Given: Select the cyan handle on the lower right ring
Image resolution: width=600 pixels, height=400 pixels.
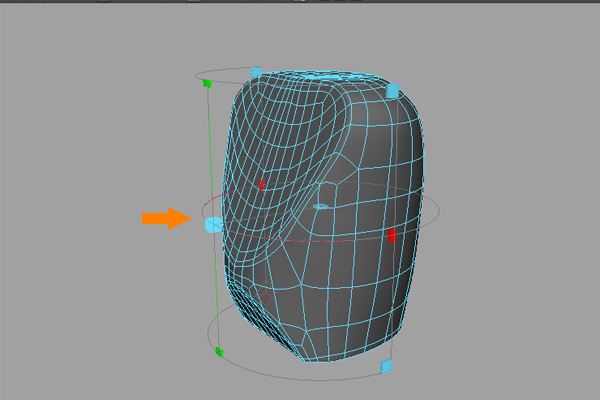Looking at the screenshot, I should pyautogui.click(x=388, y=369).
